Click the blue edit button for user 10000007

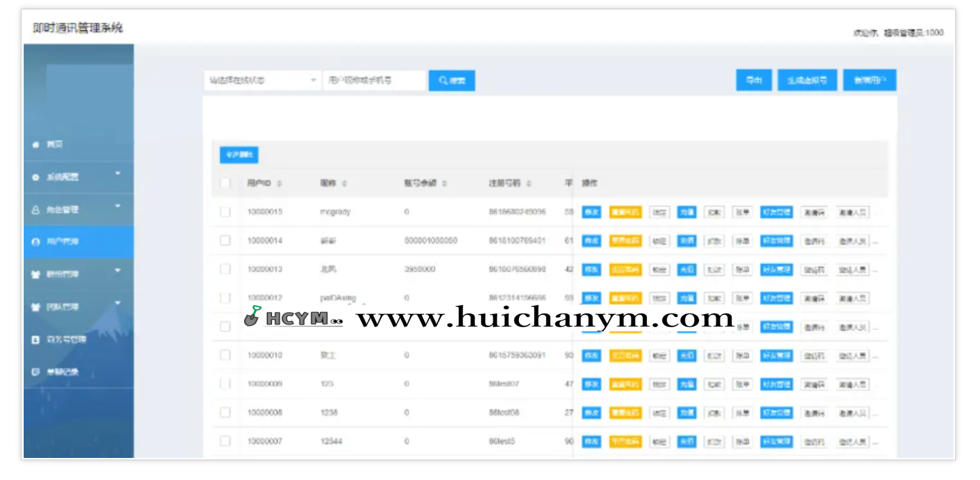tap(592, 441)
